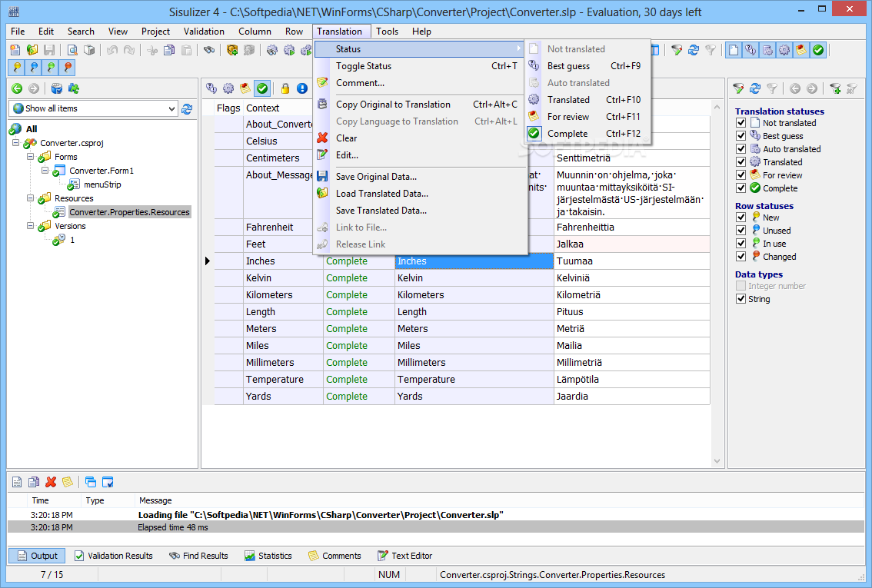Toggle the green In use row status pin
The width and height of the screenshot is (872, 588).
click(x=52, y=67)
